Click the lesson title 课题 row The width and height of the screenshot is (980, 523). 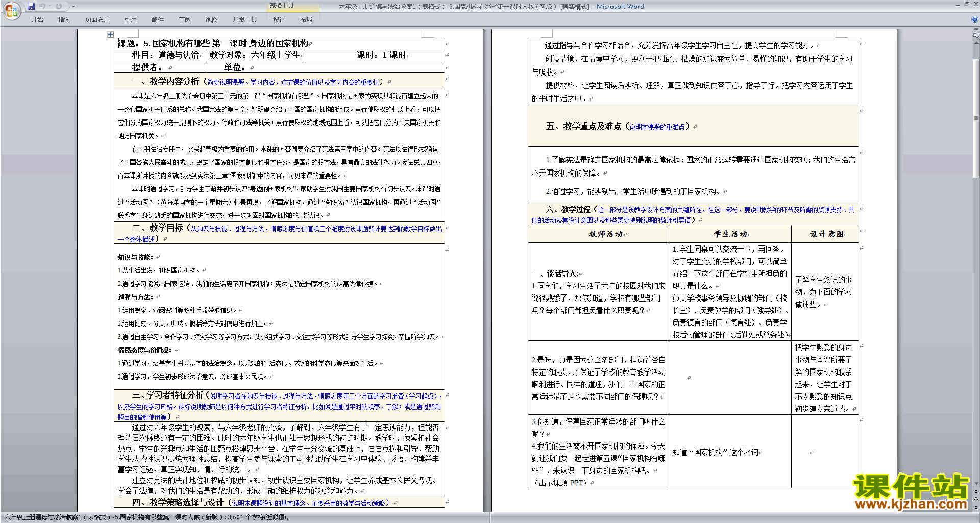tap(279, 44)
